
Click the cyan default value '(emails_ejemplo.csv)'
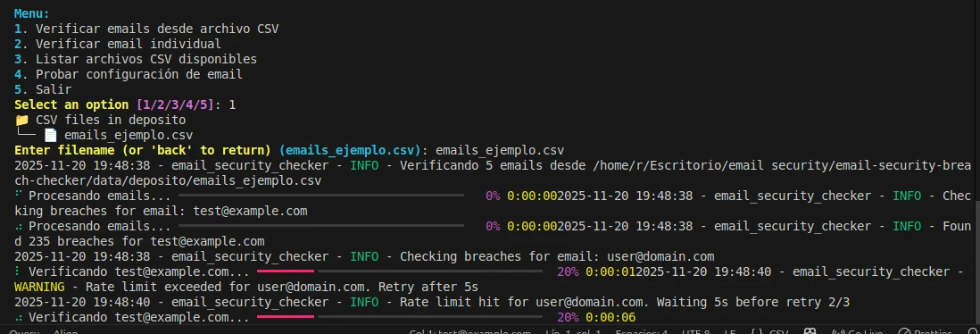tap(351, 150)
